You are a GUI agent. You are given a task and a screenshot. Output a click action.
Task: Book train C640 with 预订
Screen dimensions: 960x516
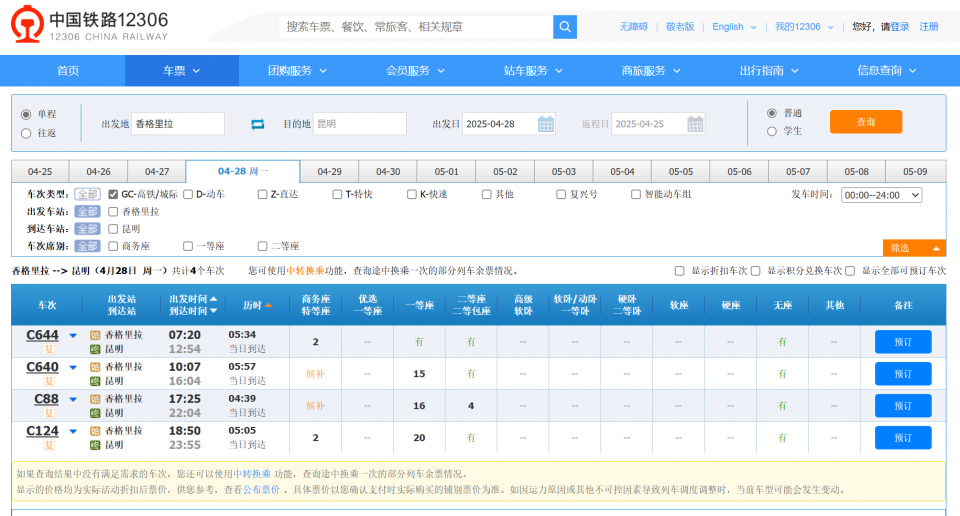903,373
